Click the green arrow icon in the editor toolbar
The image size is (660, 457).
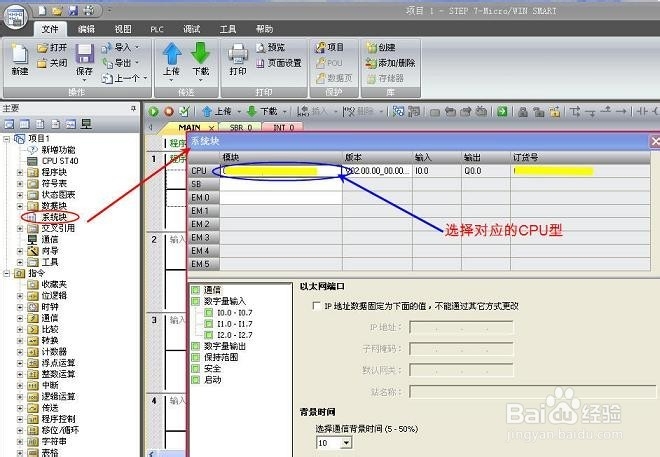pos(502,112)
